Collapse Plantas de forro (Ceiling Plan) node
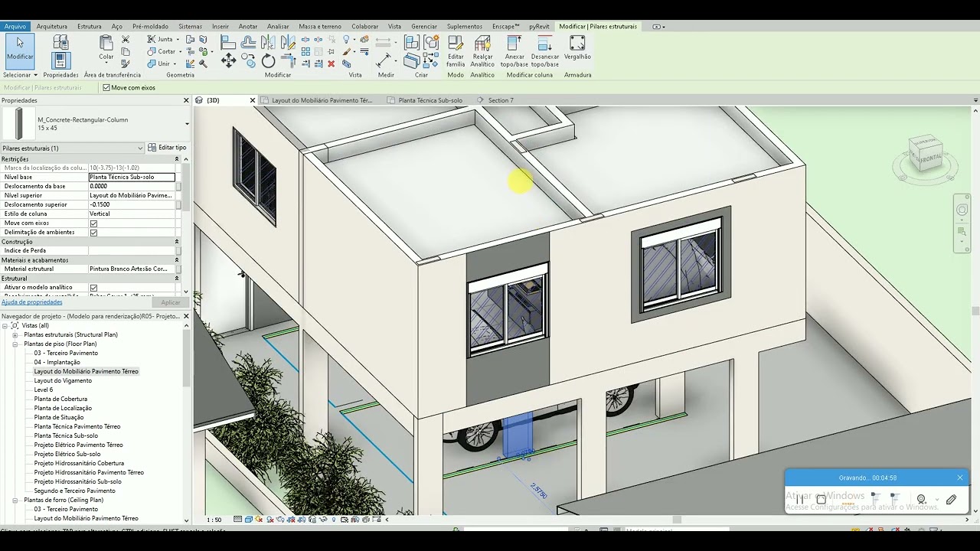This screenshot has height=551, width=980. (x=15, y=500)
